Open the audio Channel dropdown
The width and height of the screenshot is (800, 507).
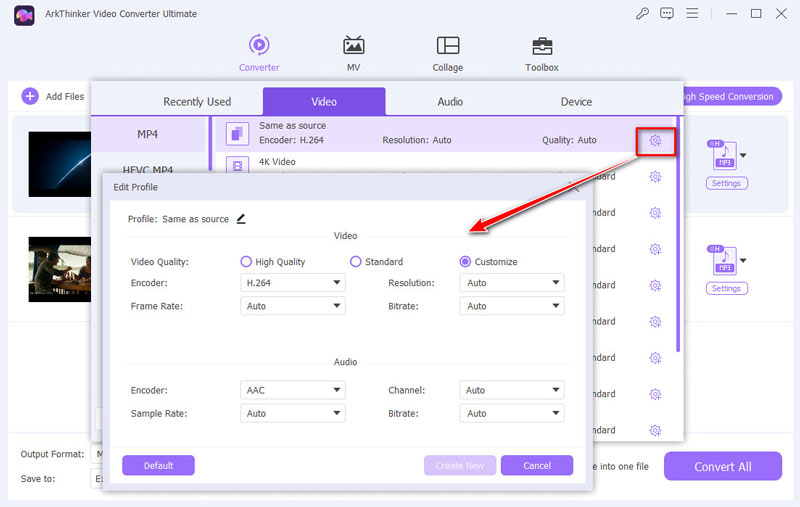512,390
